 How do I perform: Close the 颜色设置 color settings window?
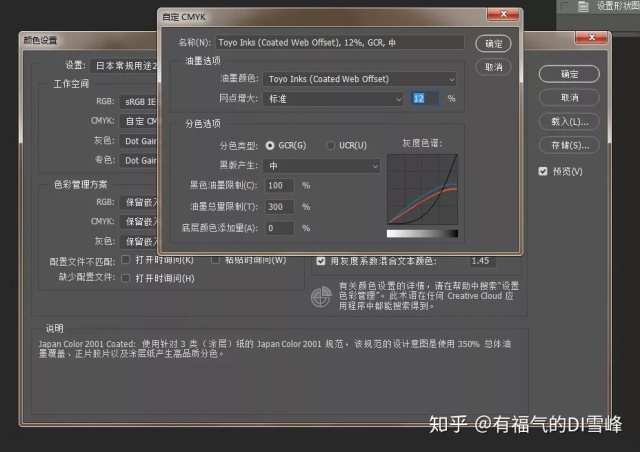pos(592,38)
